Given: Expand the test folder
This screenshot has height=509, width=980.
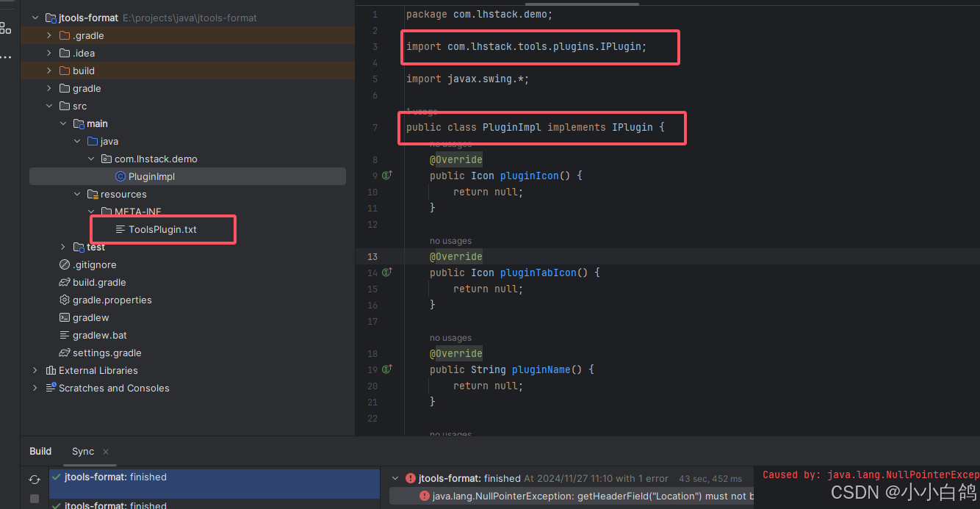Looking at the screenshot, I should [63, 247].
